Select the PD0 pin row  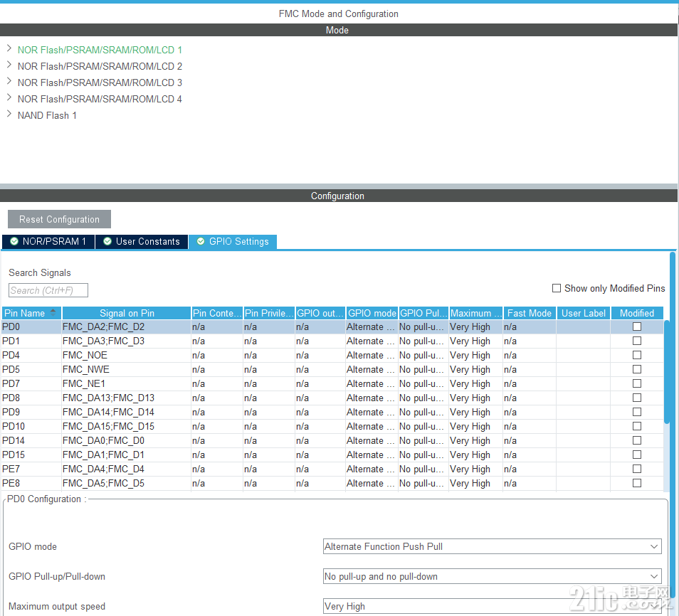click(332, 326)
